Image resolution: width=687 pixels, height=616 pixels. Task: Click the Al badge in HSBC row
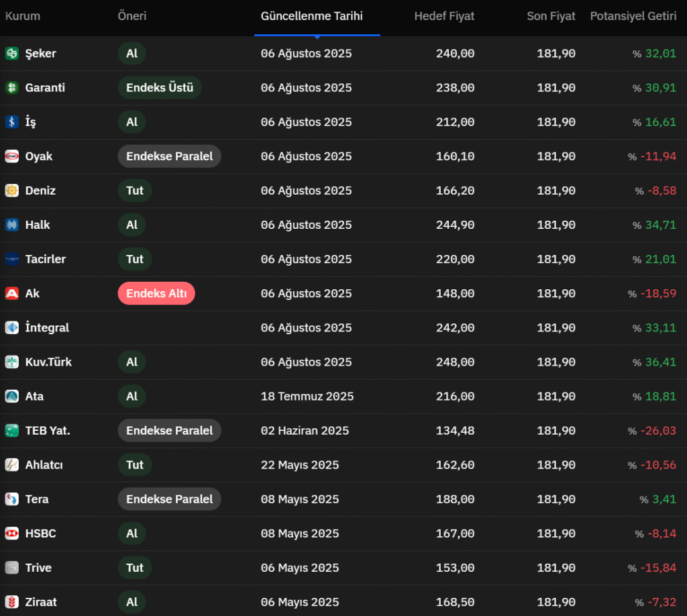[x=132, y=533]
